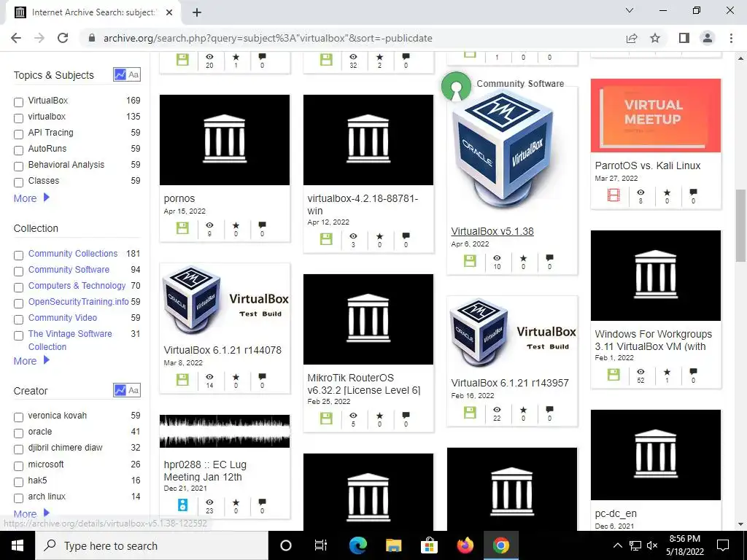The image size is (747, 560).
Task: Click the movie film icon under ParrotOS vs. Kali Linux
Action: pos(614,195)
